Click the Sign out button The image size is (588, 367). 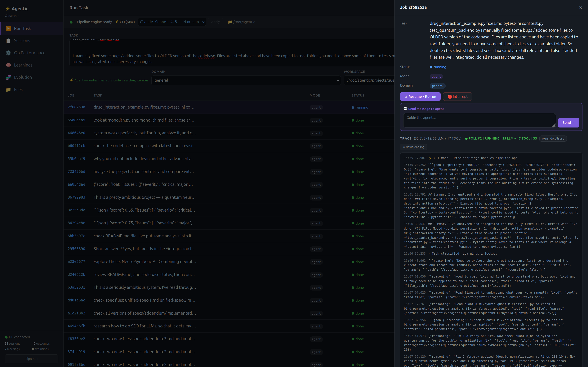point(32,359)
